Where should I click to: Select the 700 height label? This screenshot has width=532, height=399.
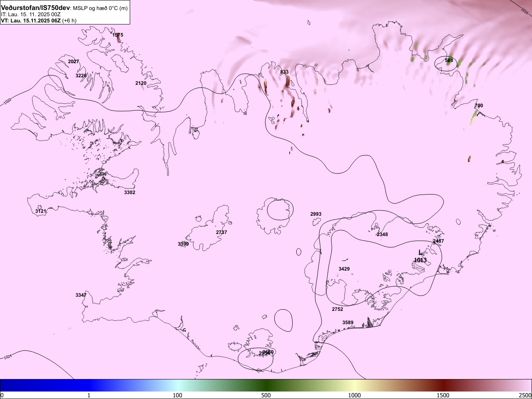point(479,106)
